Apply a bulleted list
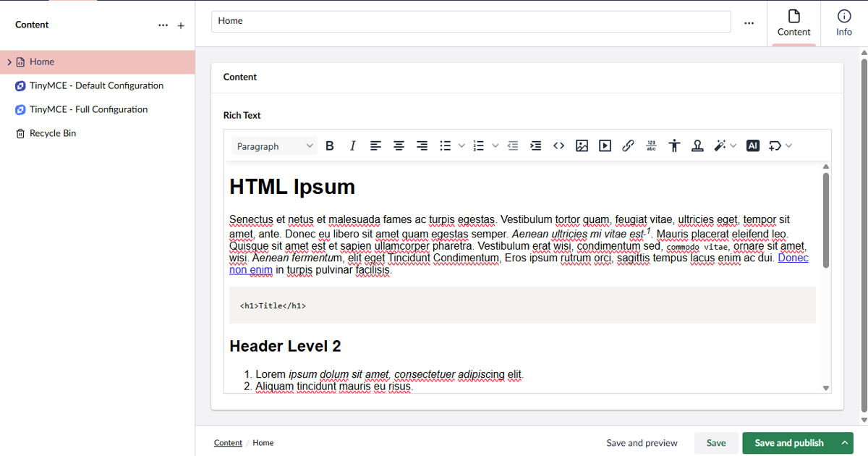Image resolution: width=868 pixels, height=456 pixels. pyautogui.click(x=446, y=145)
